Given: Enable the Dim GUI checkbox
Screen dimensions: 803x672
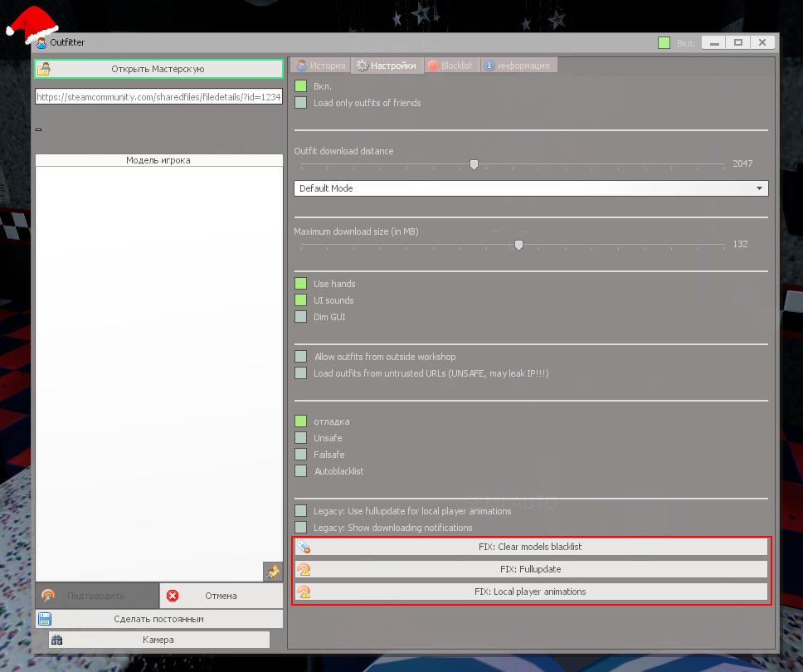Looking at the screenshot, I should pyautogui.click(x=301, y=317).
